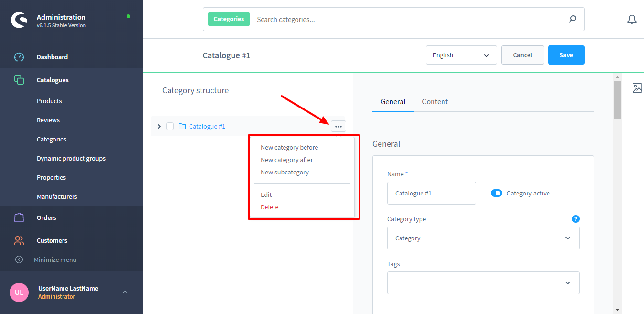Click the Shopware logo icon
This screenshot has height=314, width=644.
(20, 21)
